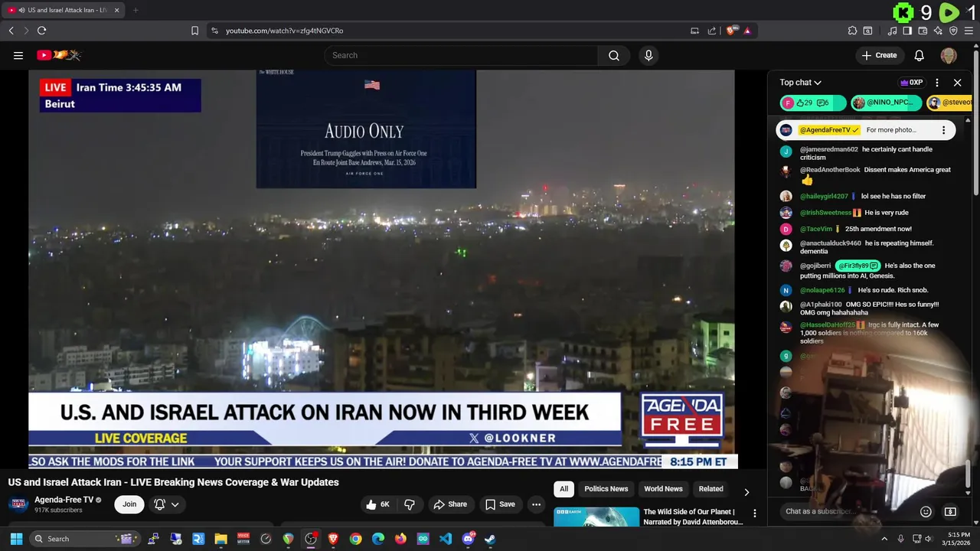Open the Agenda-Free TV channel name link
This screenshot has width=980, height=551.
tap(64, 500)
